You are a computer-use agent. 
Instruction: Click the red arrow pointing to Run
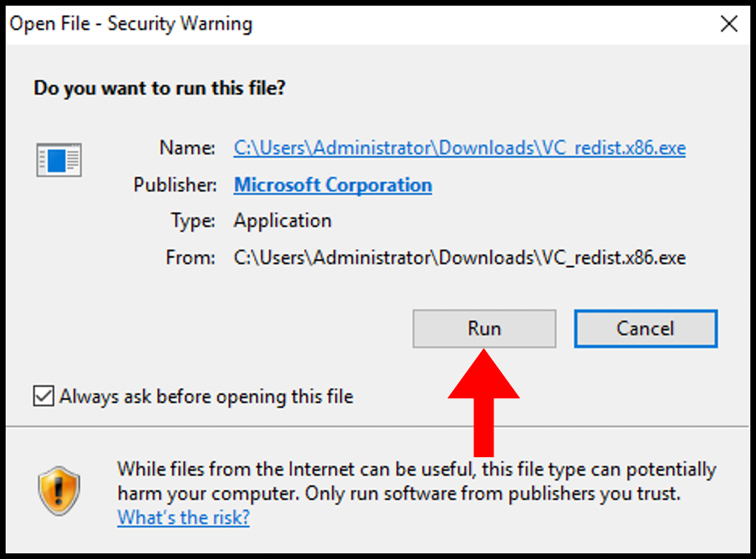click(484, 403)
